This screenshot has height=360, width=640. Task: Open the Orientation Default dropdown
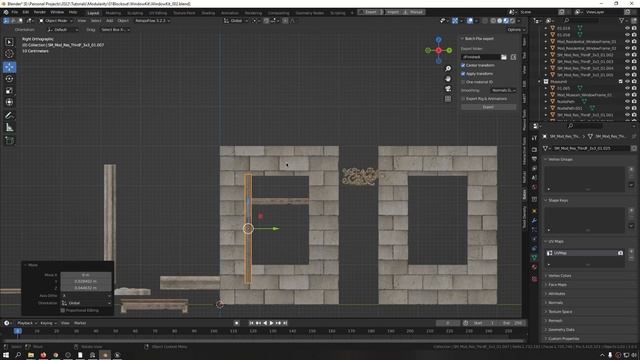tap(62, 30)
